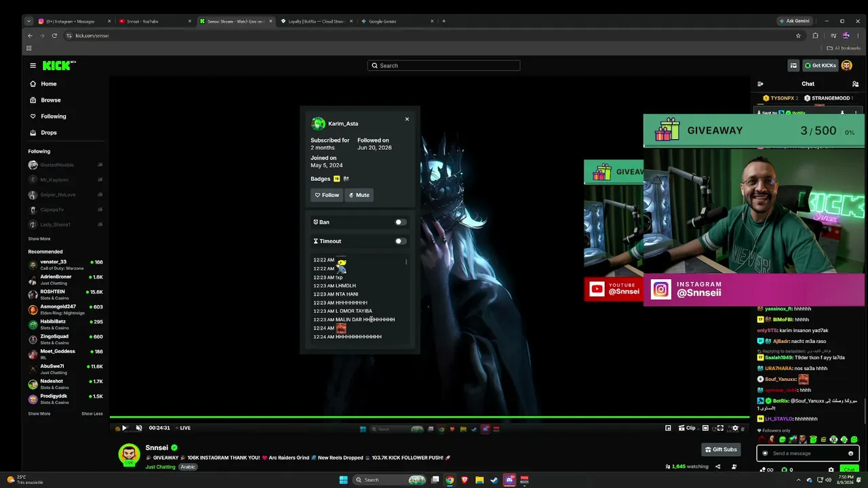868x488 pixels.
Task: Open the user profile avatar menu
Action: coord(847,66)
